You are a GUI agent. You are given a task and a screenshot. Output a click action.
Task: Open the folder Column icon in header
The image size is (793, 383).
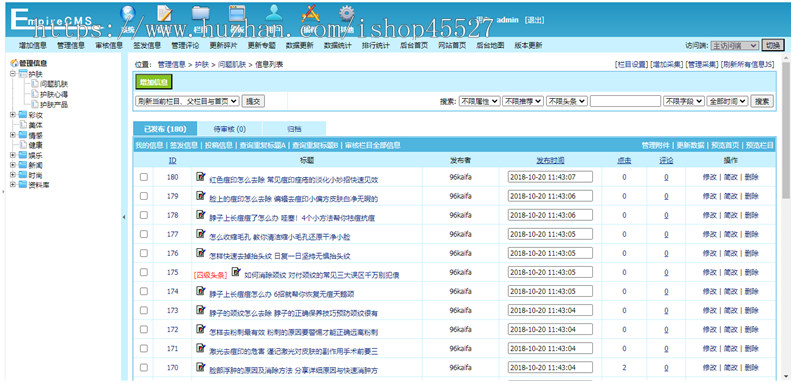[201, 14]
